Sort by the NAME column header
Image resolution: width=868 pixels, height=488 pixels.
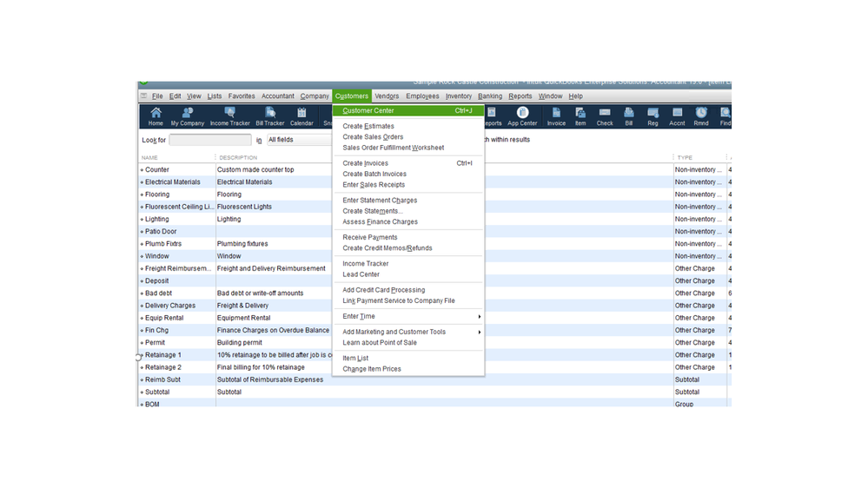149,158
